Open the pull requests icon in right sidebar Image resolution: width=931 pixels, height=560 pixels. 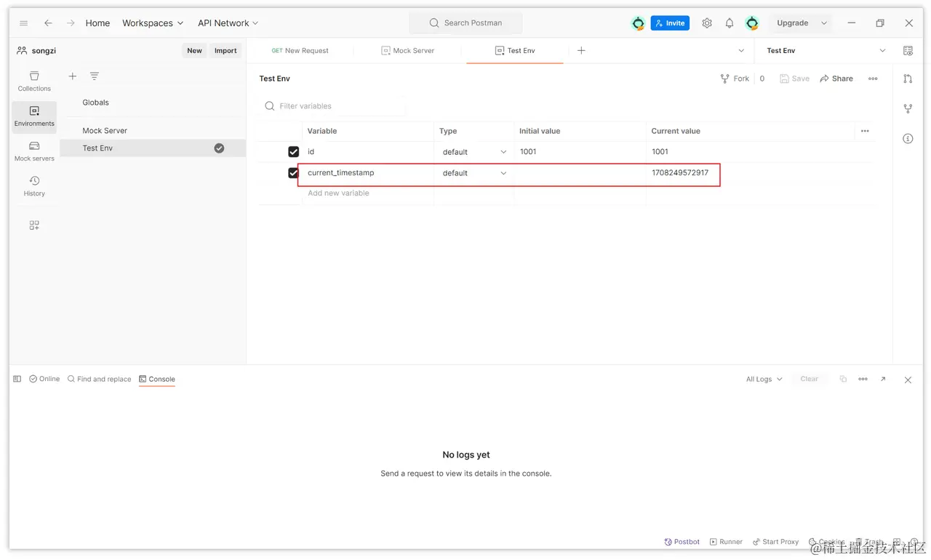tap(908, 79)
